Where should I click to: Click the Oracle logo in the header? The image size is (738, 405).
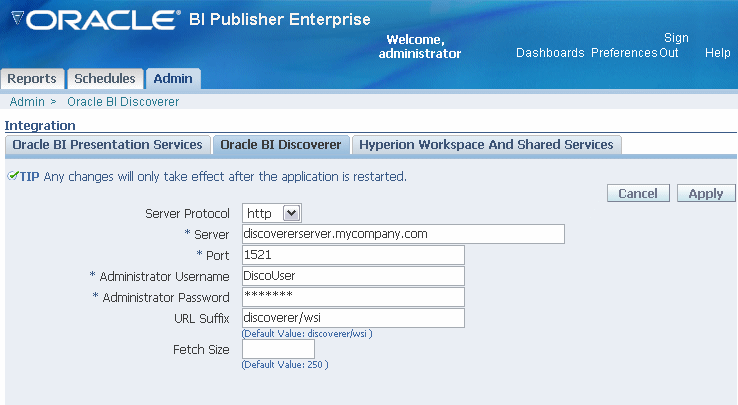coord(96,20)
